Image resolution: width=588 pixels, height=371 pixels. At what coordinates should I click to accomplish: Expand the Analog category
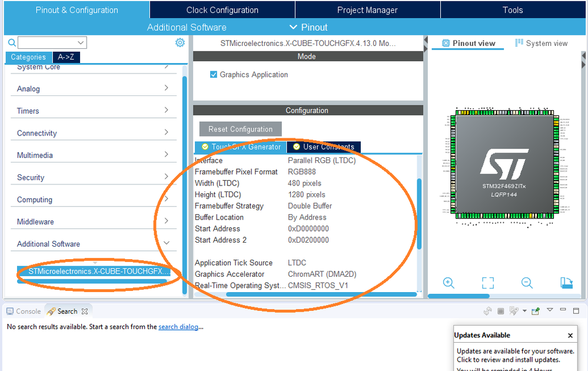(94, 88)
